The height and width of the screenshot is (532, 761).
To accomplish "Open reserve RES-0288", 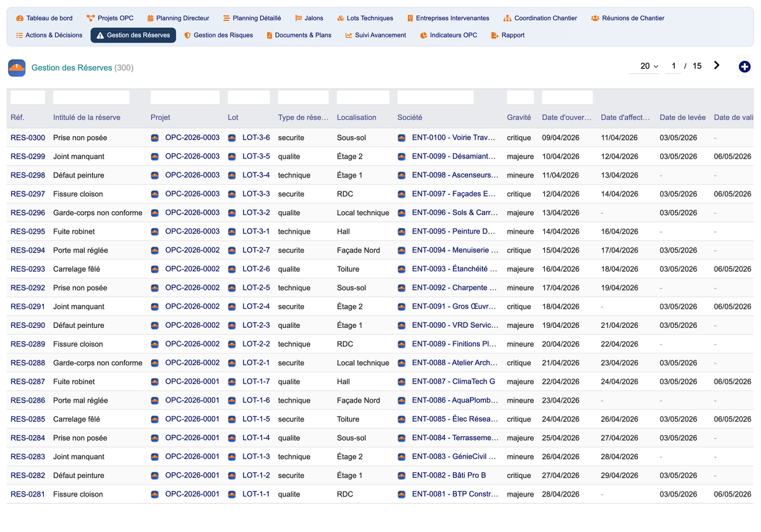I will (28, 363).
